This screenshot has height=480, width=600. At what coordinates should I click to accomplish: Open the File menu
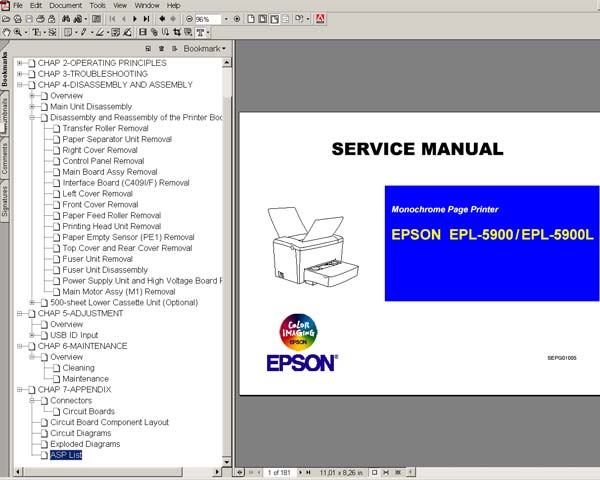tap(18, 5)
